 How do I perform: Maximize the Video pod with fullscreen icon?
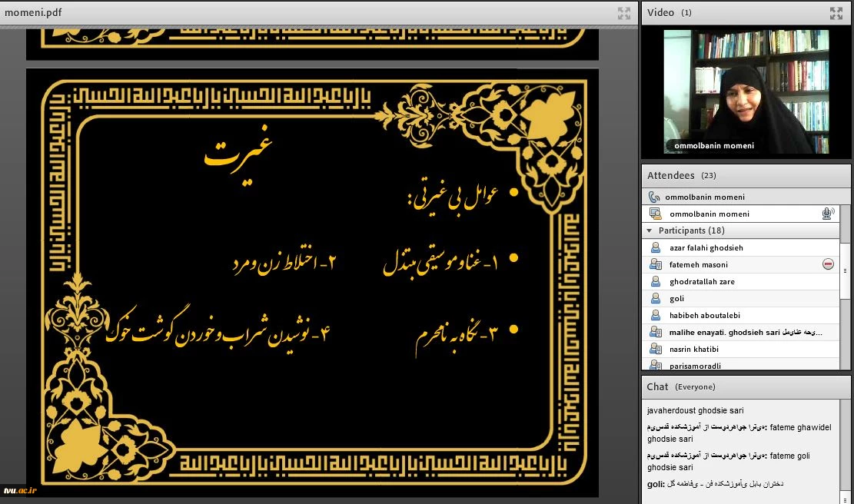coord(836,13)
